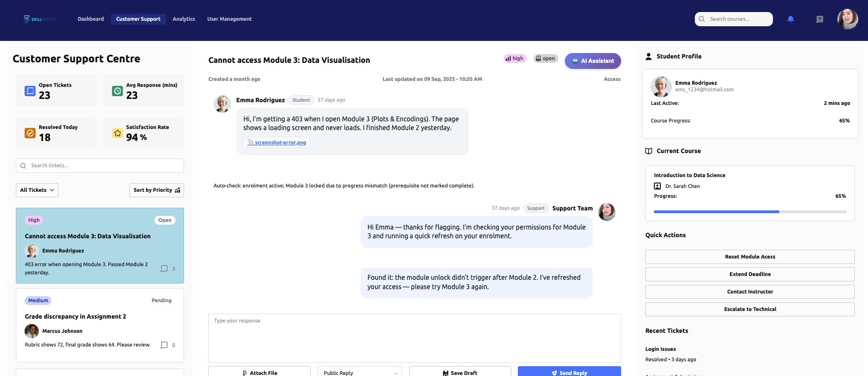Click the Avg Response clock icon
The width and height of the screenshot is (868, 376).
(x=117, y=91)
